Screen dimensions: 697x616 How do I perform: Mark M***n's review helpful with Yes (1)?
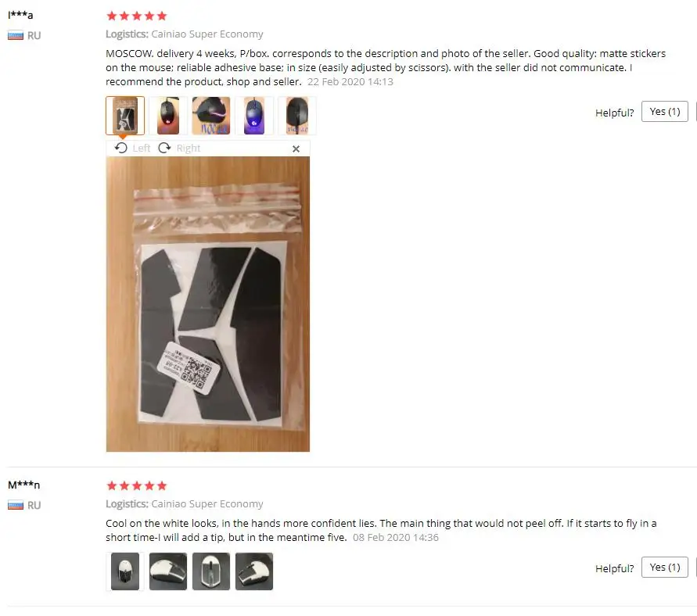665,568
